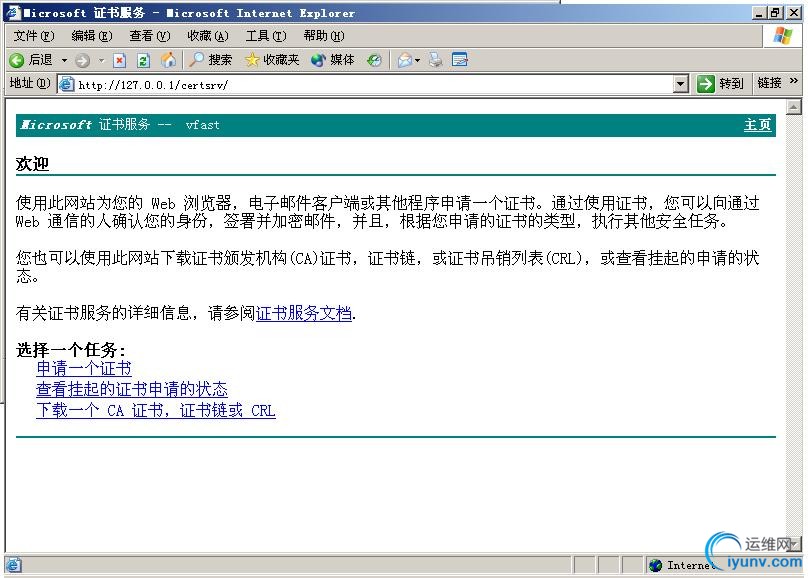Click the 申请一个证书 link
The height and width of the screenshot is (578, 808).
tap(84, 368)
